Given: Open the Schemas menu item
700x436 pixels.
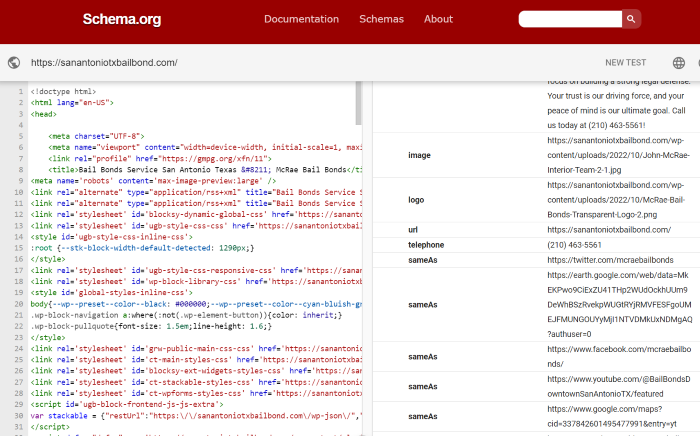Looking at the screenshot, I should (381, 19).
